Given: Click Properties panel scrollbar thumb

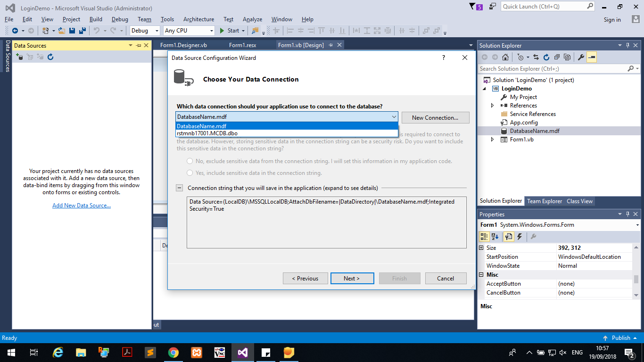Looking at the screenshot, I should click(x=636, y=279).
